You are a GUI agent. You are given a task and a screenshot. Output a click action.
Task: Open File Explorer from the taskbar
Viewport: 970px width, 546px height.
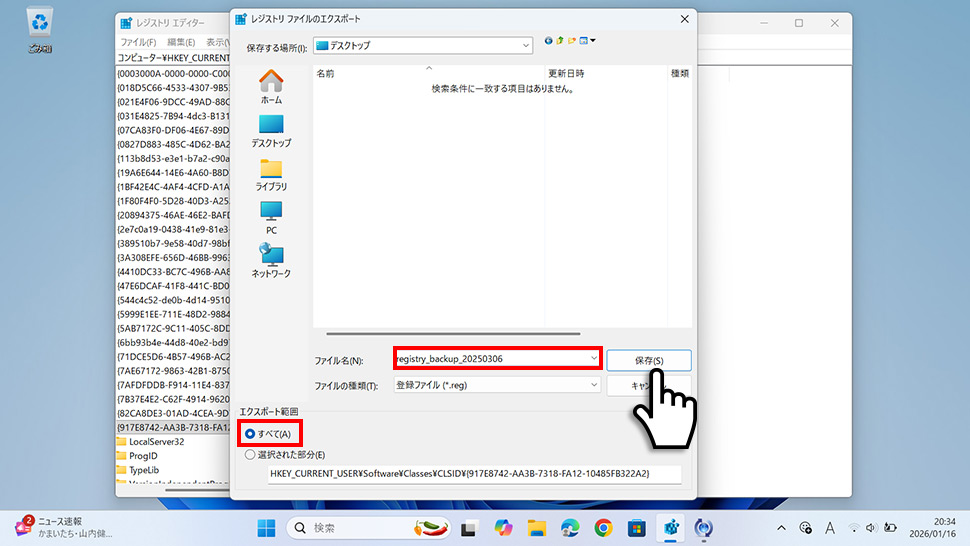tap(536, 528)
